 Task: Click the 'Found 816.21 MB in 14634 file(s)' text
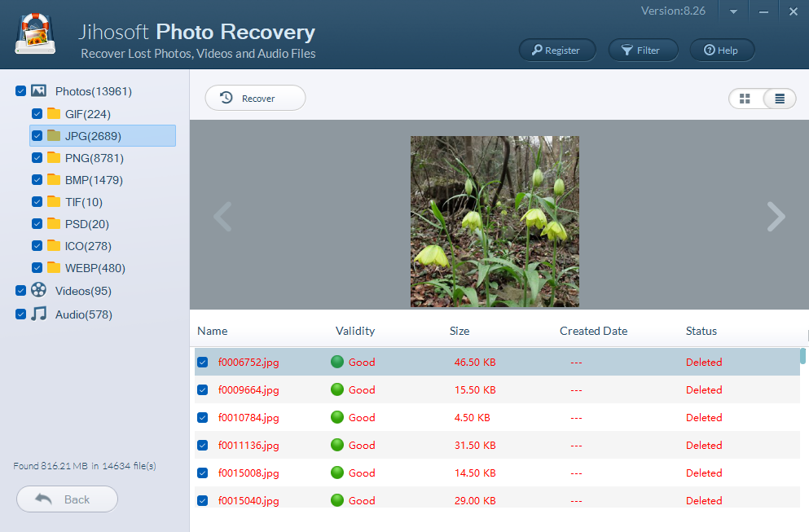(x=85, y=466)
